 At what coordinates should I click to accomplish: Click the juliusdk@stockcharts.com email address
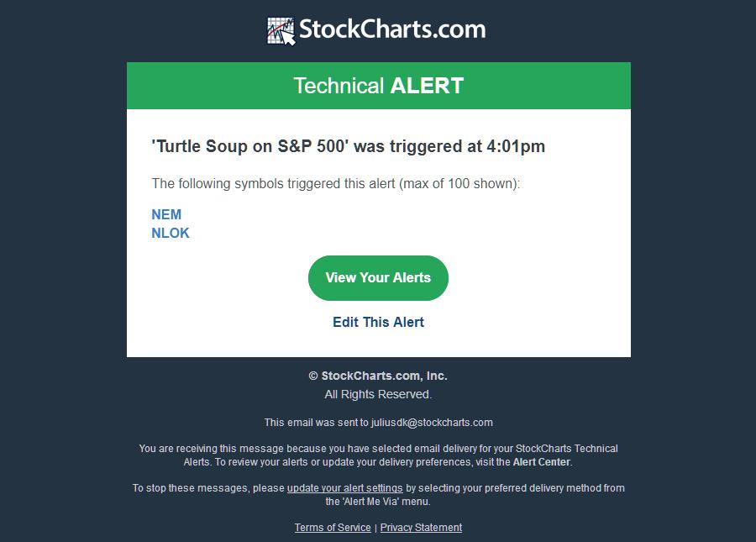click(432, 423)
